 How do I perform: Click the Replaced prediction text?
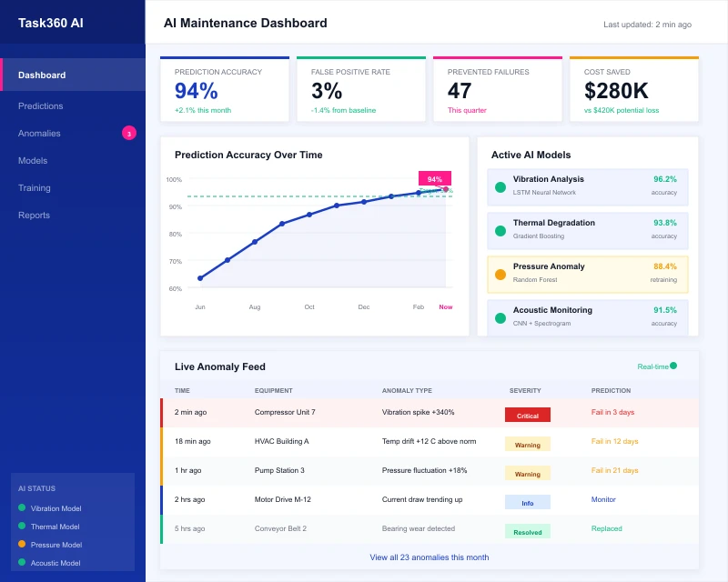(x=606, y=528)
